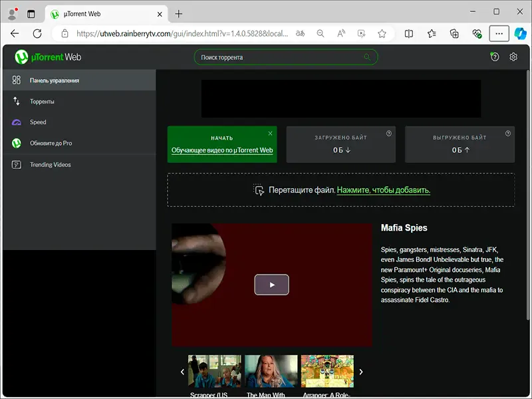The image size is (532, 399).
Task: Close the µTorrent Web tab
Action: pos(160,14)
